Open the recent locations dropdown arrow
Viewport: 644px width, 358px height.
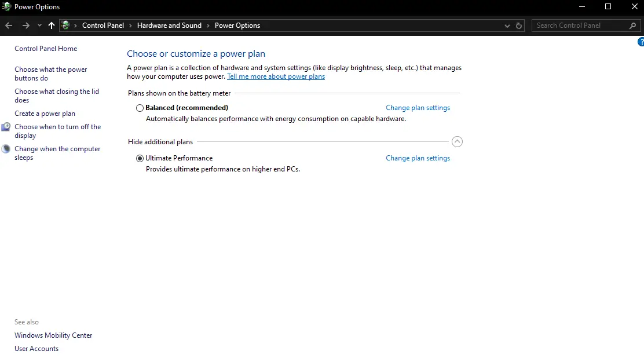tap(39, 25)
